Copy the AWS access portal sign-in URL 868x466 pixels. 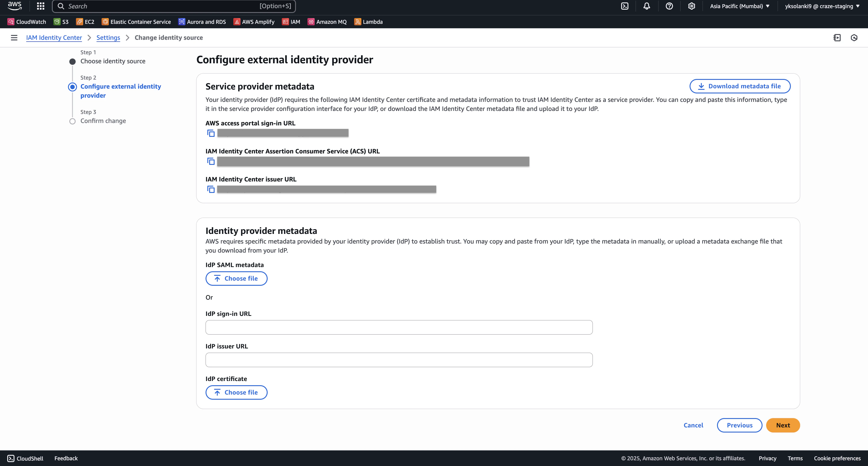[x=211, y=134]
